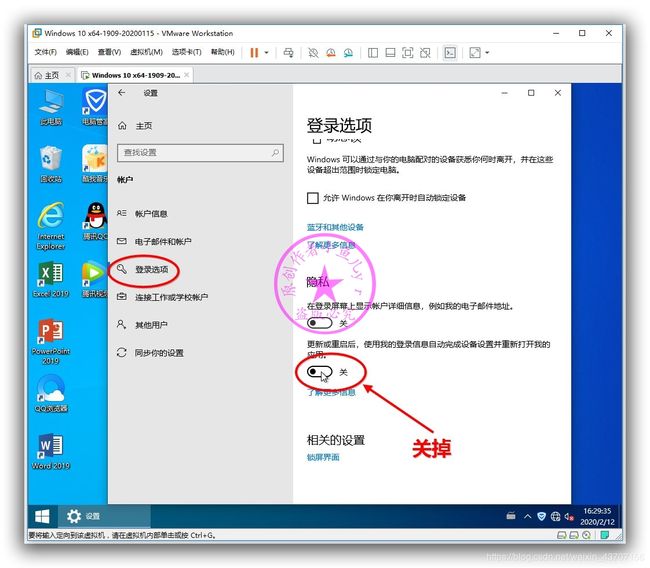The image size is (650, 568).
Task: Click the muted volume tray icon
Action: pos(569,517)
